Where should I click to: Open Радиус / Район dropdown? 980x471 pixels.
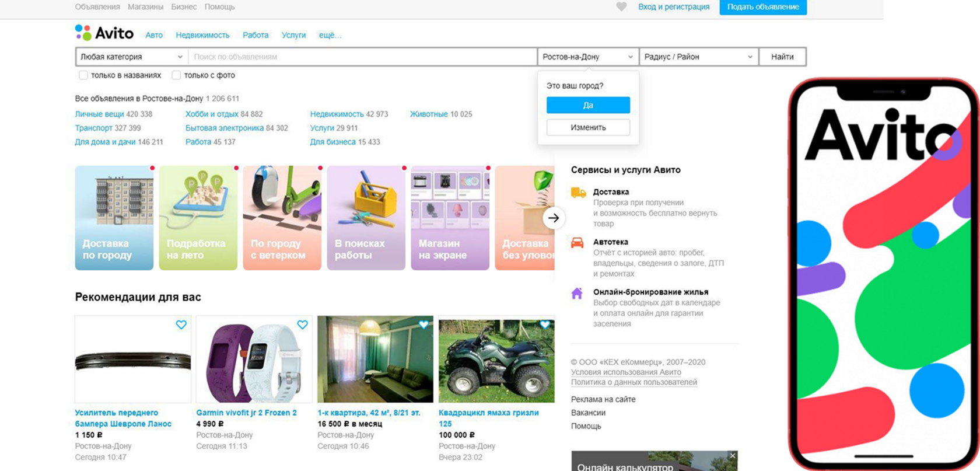[699, 57]
